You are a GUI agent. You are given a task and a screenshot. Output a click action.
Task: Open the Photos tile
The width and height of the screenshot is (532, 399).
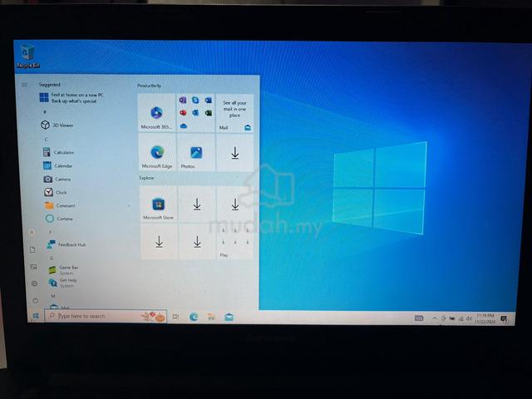click(196, 152)
